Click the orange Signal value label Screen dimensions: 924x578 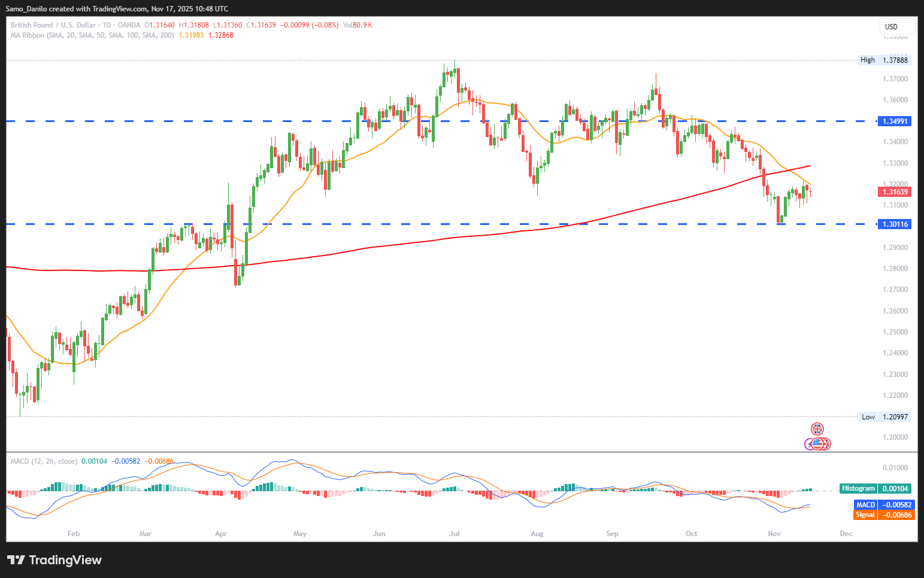pos(884,515)
